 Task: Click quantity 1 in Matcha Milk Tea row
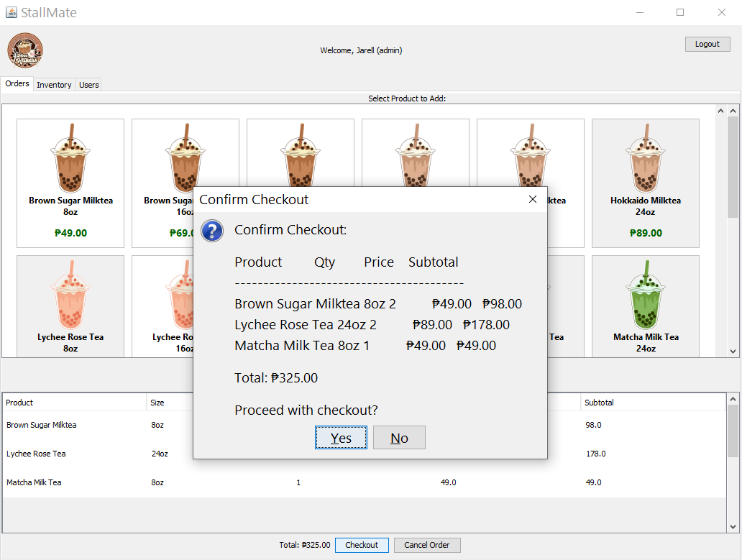[298, 482]
